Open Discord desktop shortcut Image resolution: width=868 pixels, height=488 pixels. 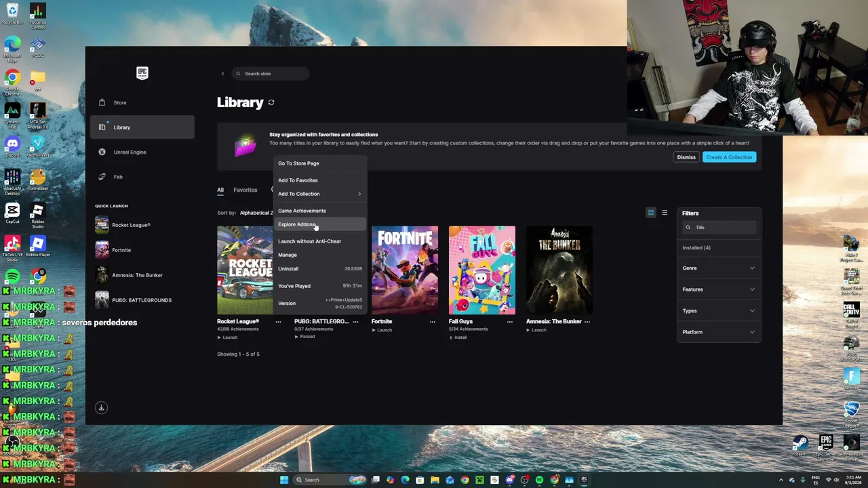pos(12,146)
